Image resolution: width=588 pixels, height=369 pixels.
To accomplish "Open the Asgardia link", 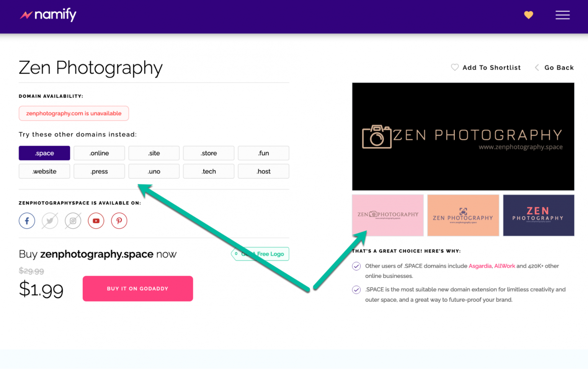I will (x=480, y=266).
